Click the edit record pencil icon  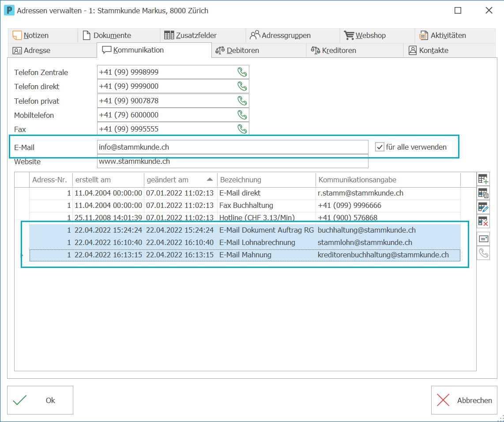483,207
